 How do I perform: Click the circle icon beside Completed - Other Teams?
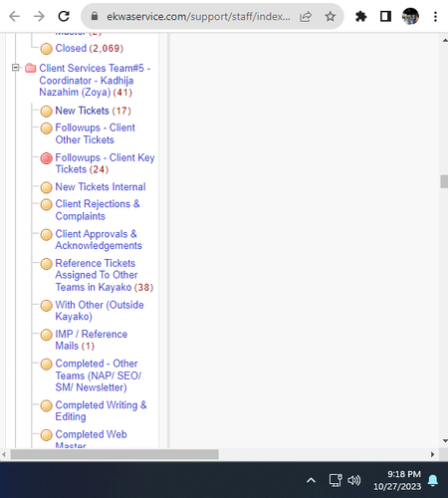(46, 365)
